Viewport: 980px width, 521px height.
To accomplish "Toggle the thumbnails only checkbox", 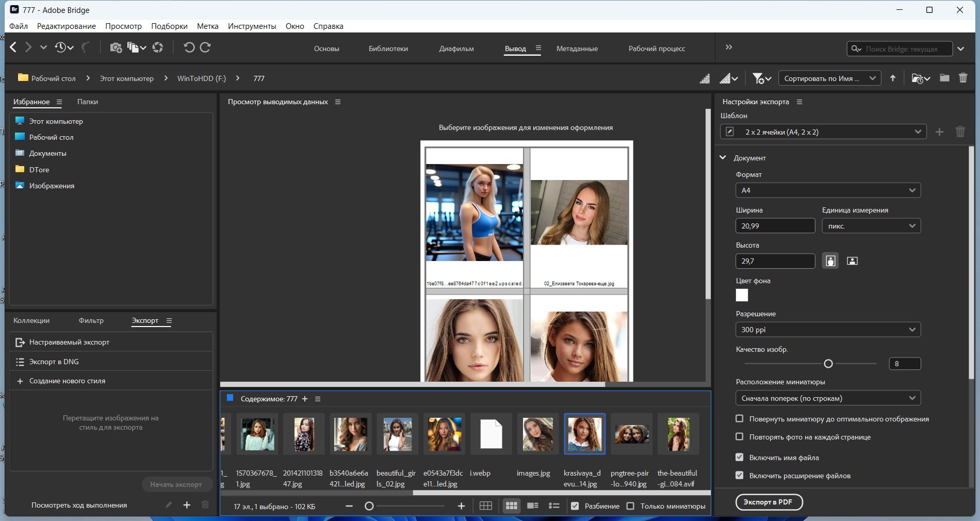I will [x=630, y=506].
